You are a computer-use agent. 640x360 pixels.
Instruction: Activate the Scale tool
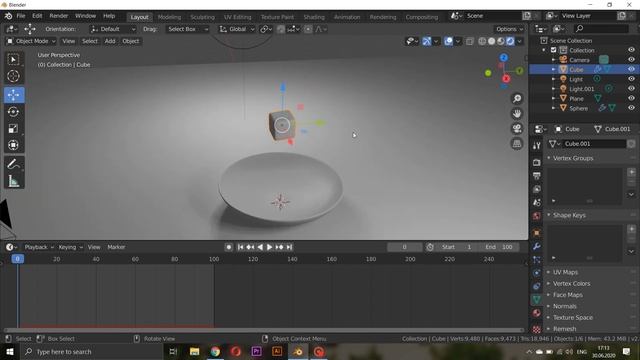[13, 129]
